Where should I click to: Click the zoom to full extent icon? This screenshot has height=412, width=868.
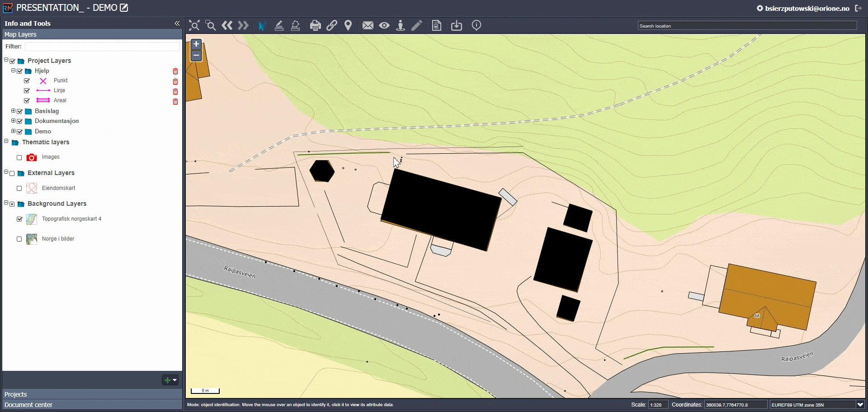194,25
